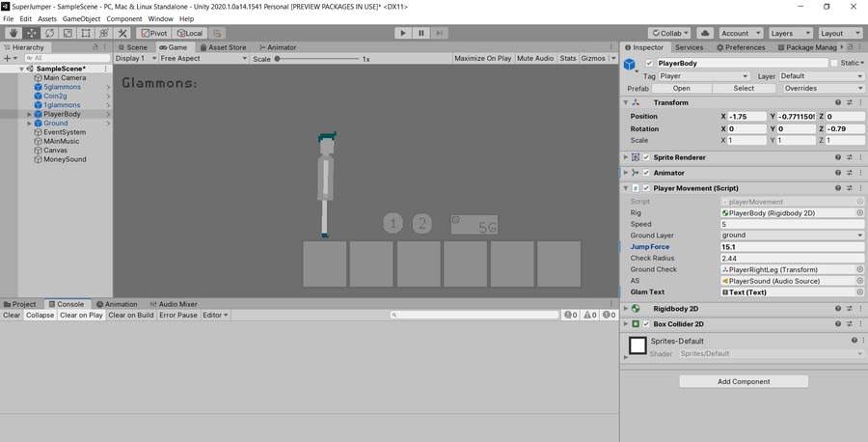The height and width of the screenshot is (442, 868).
Task: Select the Move tool
Action: (32, 33)
